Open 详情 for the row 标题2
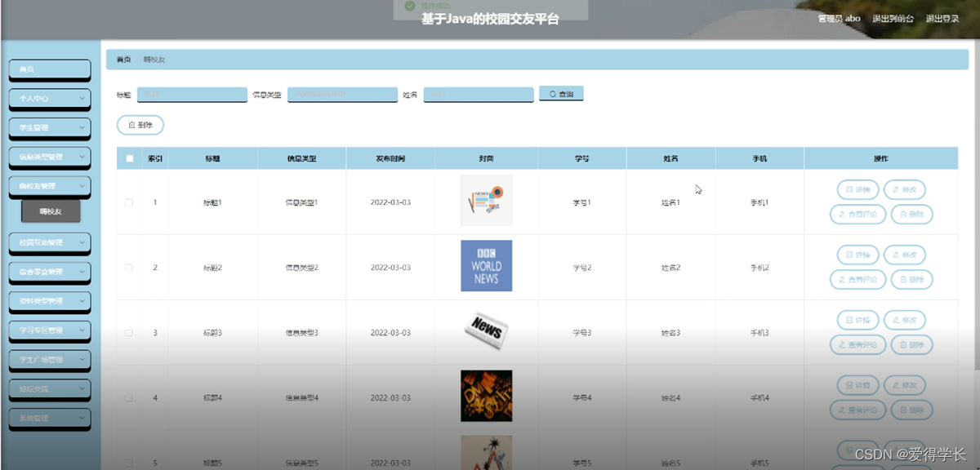Image resolution: width=980 pixels, height=470 pixels. click(858, 255)
